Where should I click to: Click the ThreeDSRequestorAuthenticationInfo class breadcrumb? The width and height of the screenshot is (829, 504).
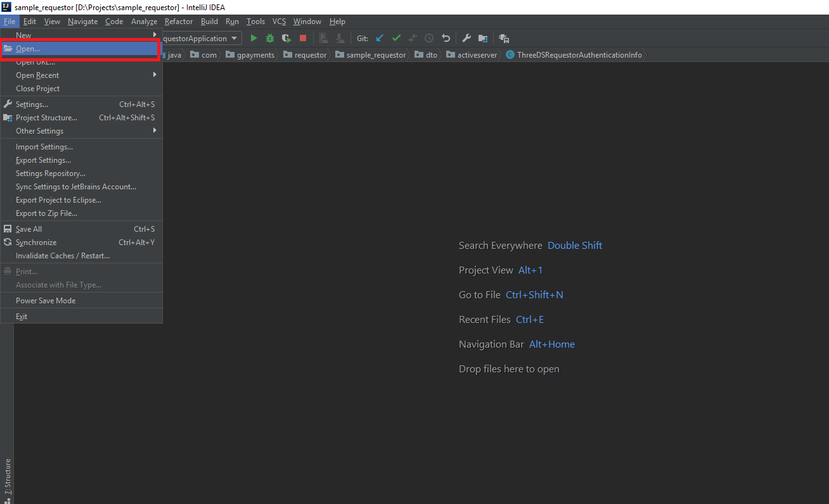click(574, 55)
